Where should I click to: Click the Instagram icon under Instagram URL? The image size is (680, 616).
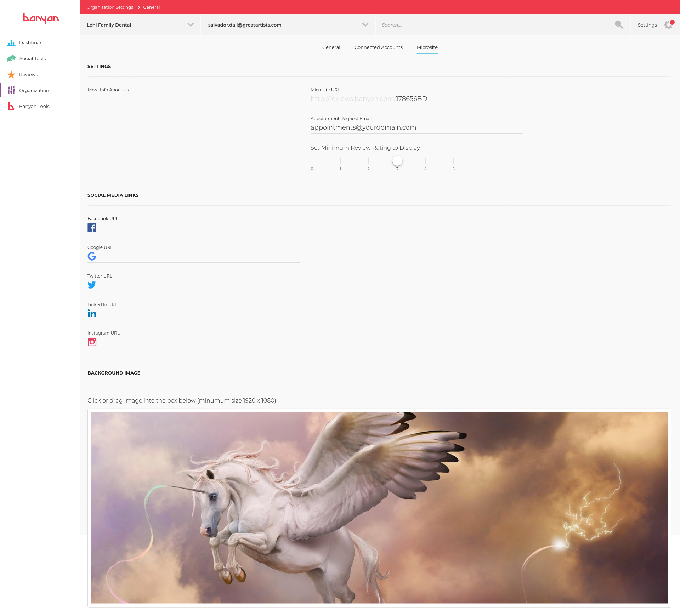coord(92,342)
